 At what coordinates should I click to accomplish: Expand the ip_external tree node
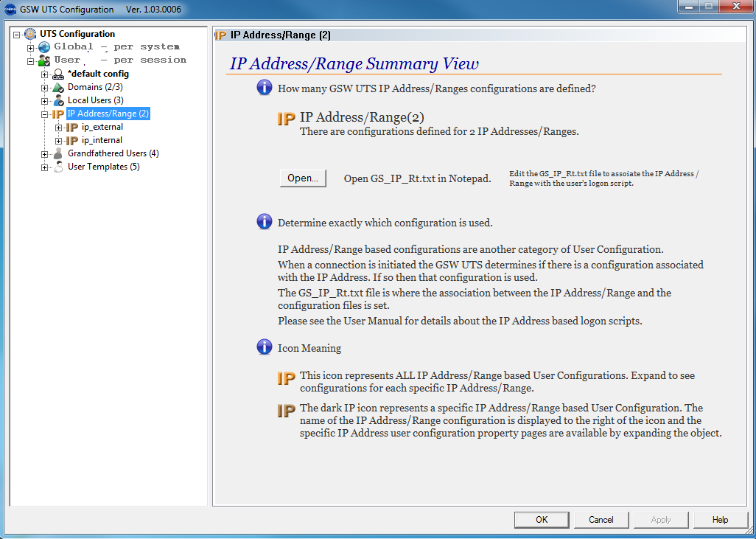pos(59,128)
